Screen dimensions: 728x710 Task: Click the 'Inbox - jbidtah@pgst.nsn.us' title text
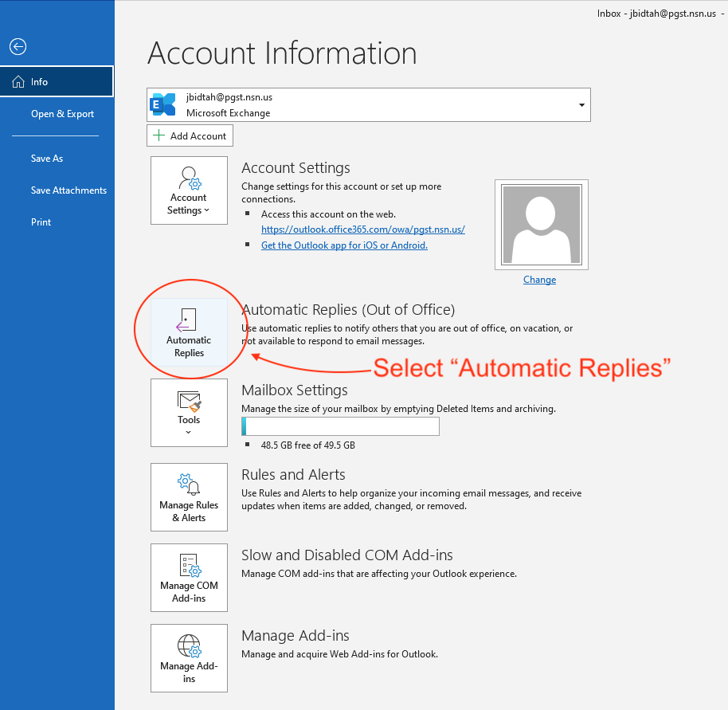pyautogui.click(x=656, y=14)
